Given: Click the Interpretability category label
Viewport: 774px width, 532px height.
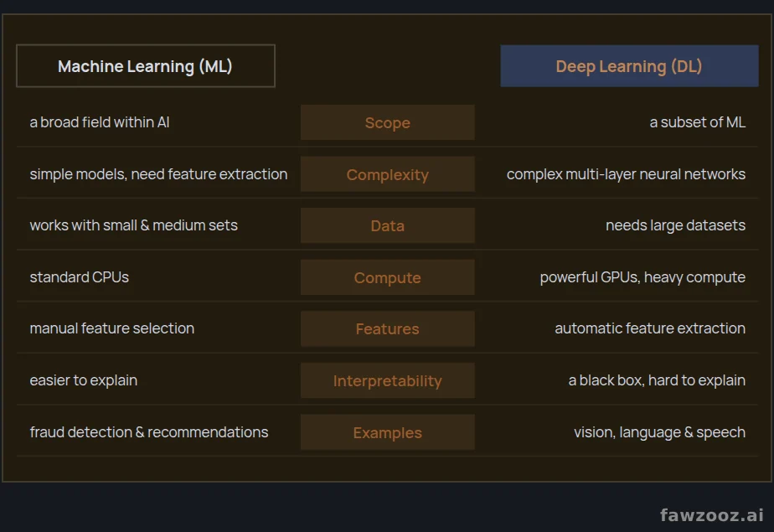Looking at the screenshot, I should click(388, 380).
